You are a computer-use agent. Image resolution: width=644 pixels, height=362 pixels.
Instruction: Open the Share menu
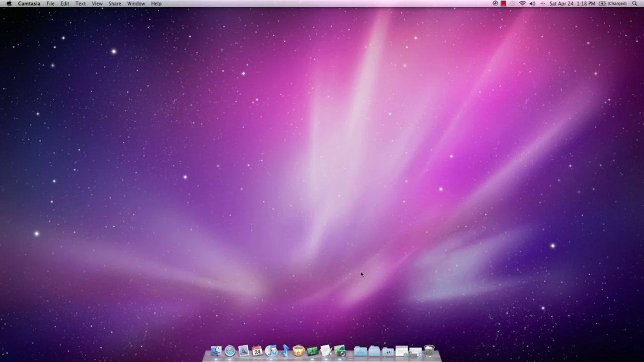[x=115, y=3]
